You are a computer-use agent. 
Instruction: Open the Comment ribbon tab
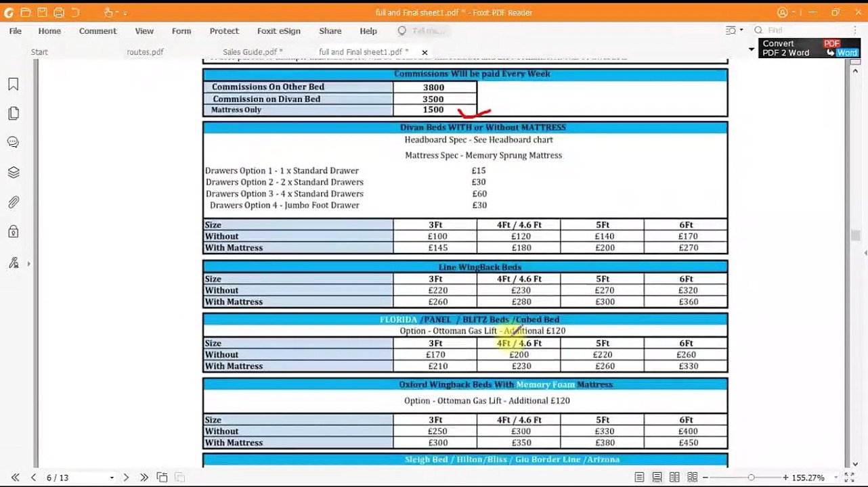point(97,31)
